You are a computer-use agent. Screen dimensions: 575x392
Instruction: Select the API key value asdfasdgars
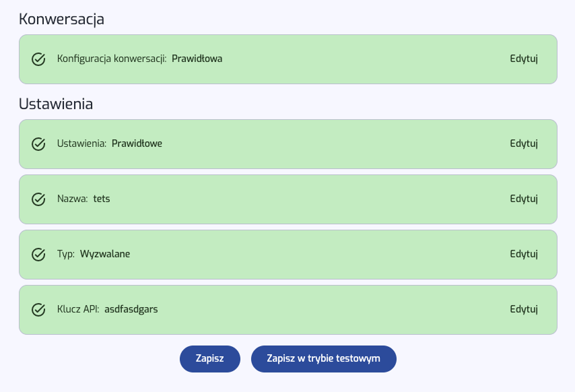tap(131, 310)
